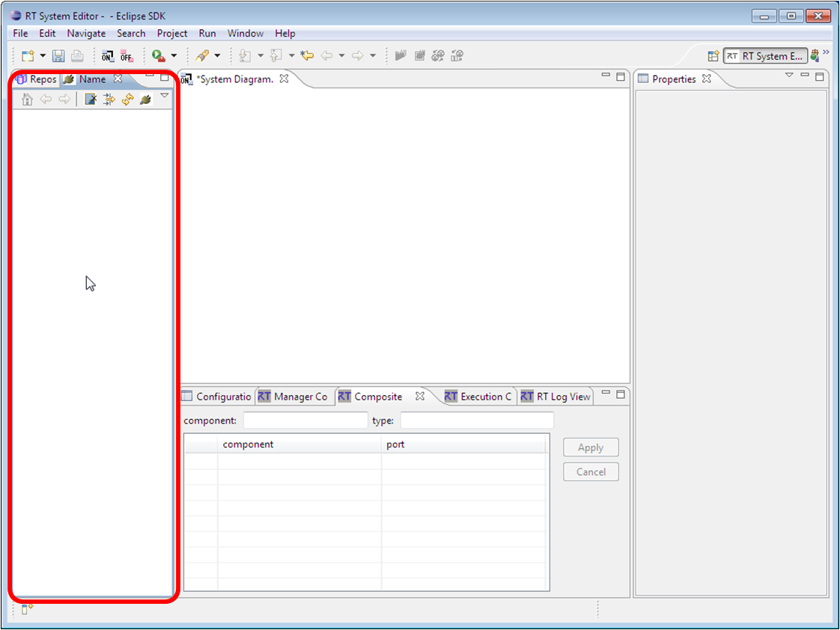
Task: Click the Run with stop-mark icon
Action: (x=158, y=55)
